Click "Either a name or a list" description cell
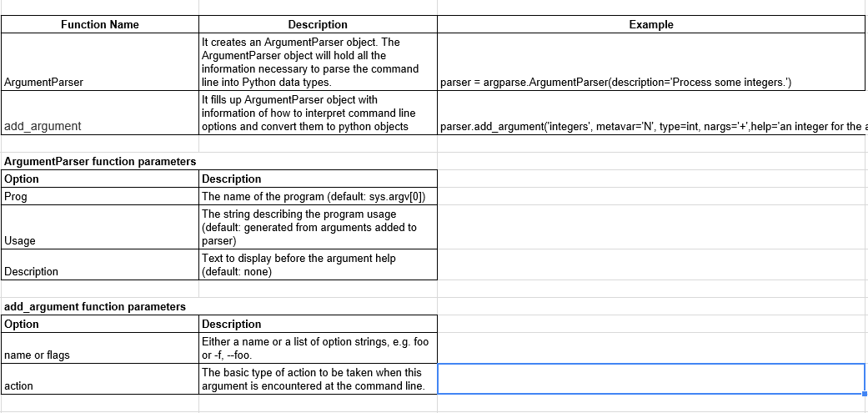Screen dimensions: 868x413 click(x=318, y=348)
